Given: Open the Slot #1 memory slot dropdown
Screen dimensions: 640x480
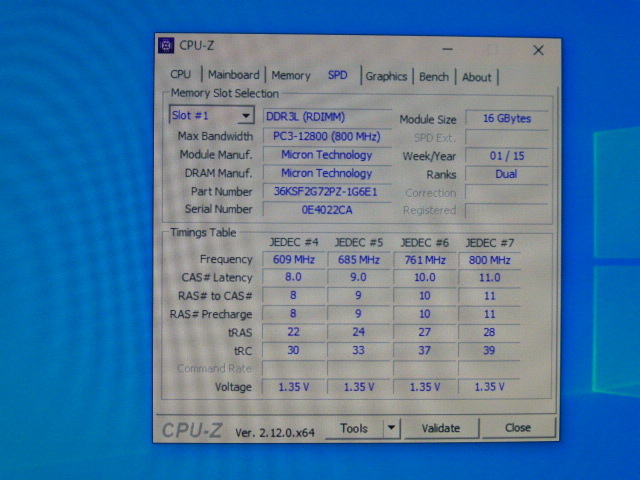Looking at the screenshot, I should pos(211,116).
